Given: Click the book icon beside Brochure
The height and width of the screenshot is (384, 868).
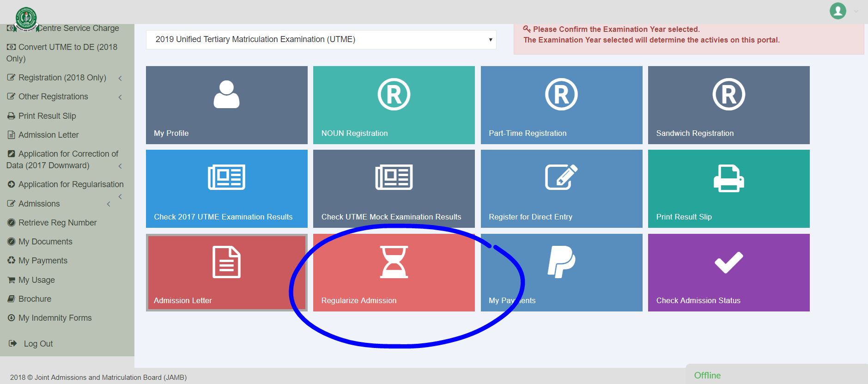Looking at the screenshot, I should pyautogui.click(x=11, y=299).
